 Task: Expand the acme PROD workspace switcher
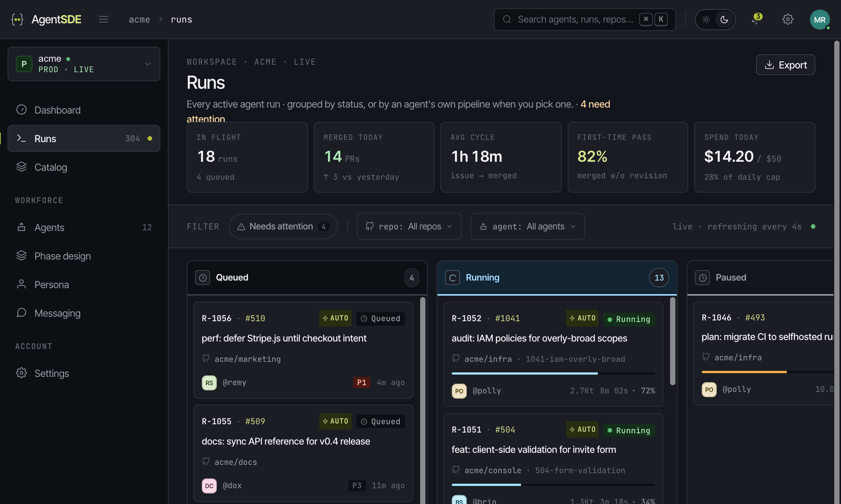click(84, 64)
